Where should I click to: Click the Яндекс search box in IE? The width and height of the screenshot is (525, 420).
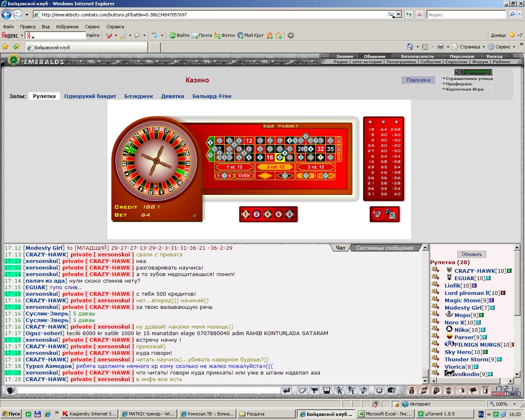pos(466,14)
